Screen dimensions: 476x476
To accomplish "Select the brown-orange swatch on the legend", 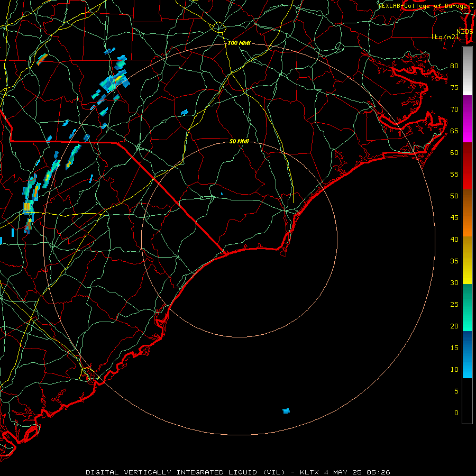I will tap(467, 213).
